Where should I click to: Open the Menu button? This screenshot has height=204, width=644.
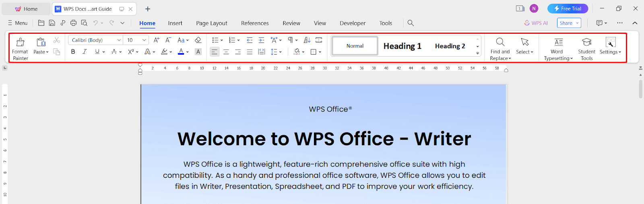[x=18, y=23]
